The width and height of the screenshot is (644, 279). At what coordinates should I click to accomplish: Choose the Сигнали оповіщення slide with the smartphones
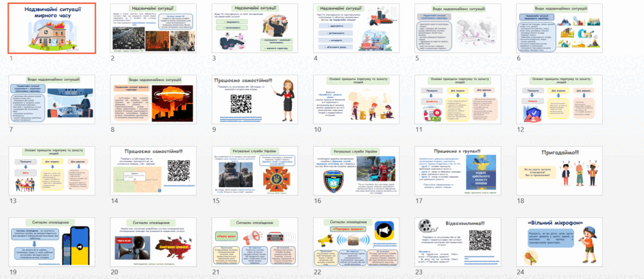click(x=52, y=241)
